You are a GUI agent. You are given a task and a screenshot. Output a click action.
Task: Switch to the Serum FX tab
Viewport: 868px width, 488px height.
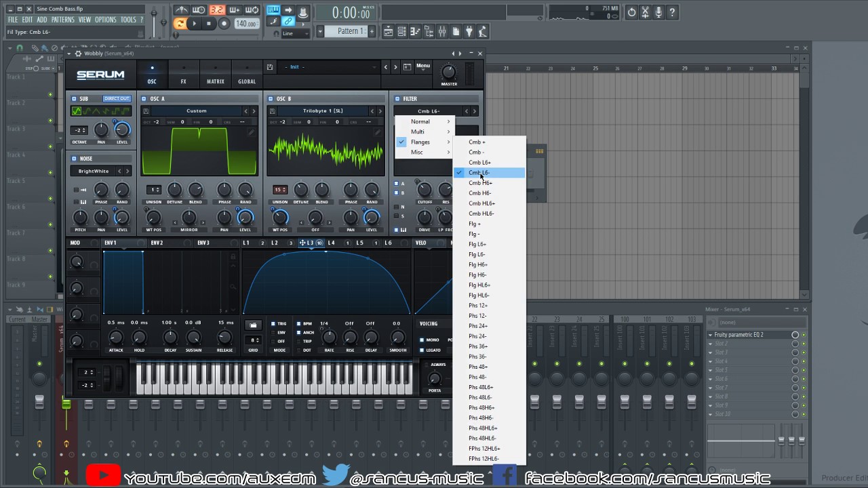point(183,75)
